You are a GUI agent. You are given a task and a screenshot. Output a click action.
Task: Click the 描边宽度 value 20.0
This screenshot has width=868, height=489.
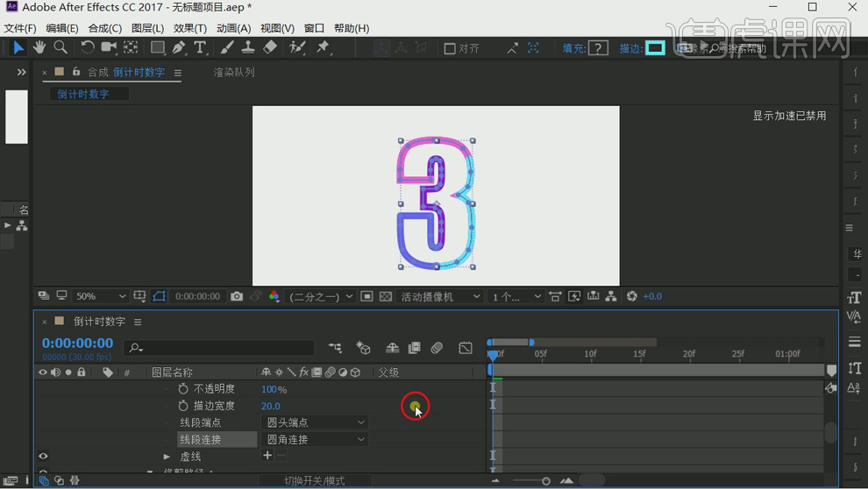coord(270,406)
